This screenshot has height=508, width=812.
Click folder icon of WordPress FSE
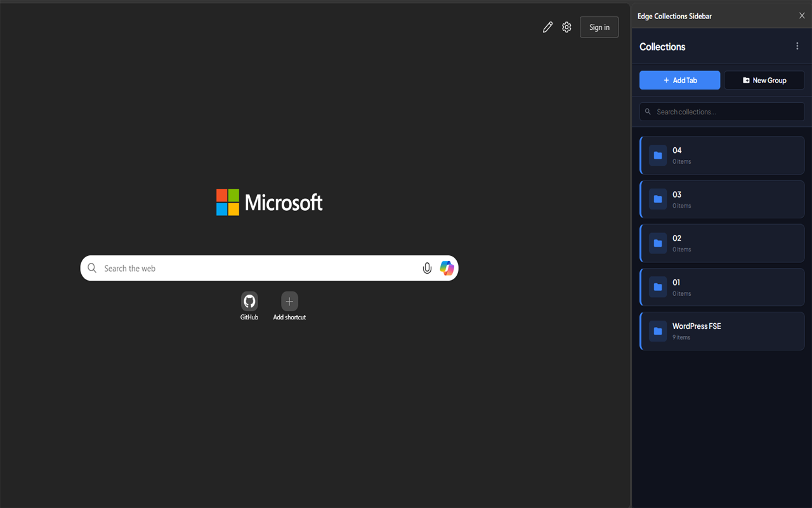(658, 331)
